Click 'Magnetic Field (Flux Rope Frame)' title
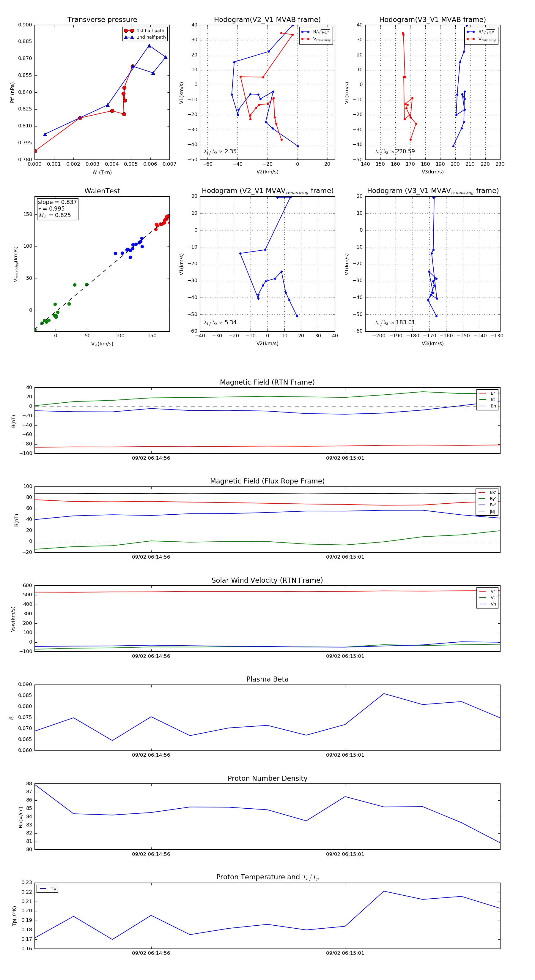 coord(267,481)
